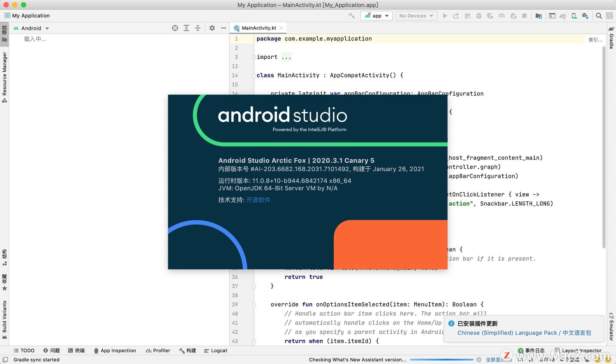Open the Chinese Language Pack plugin link

coord(524,333)
